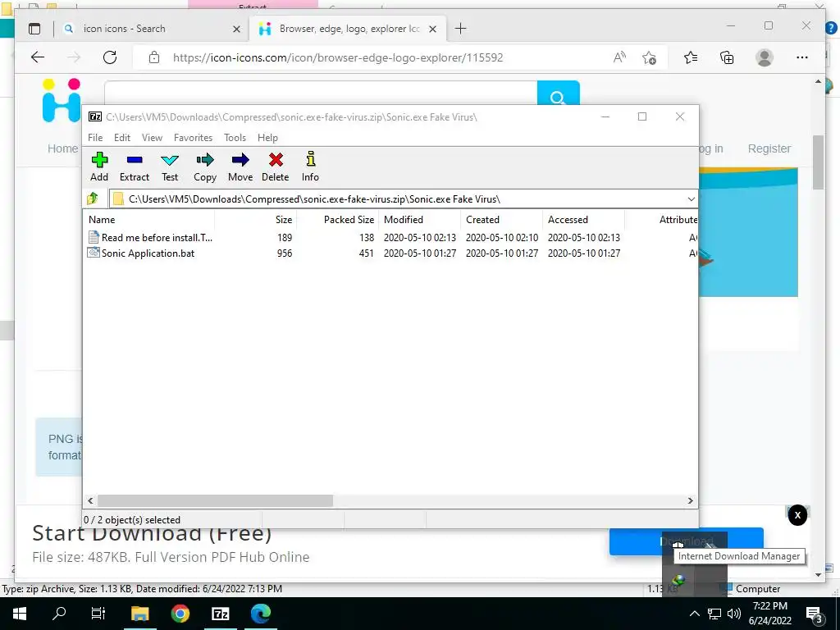Click the Home link on the webpage
The height and width of the screenshot is (630, 840).
pos(62,148)
